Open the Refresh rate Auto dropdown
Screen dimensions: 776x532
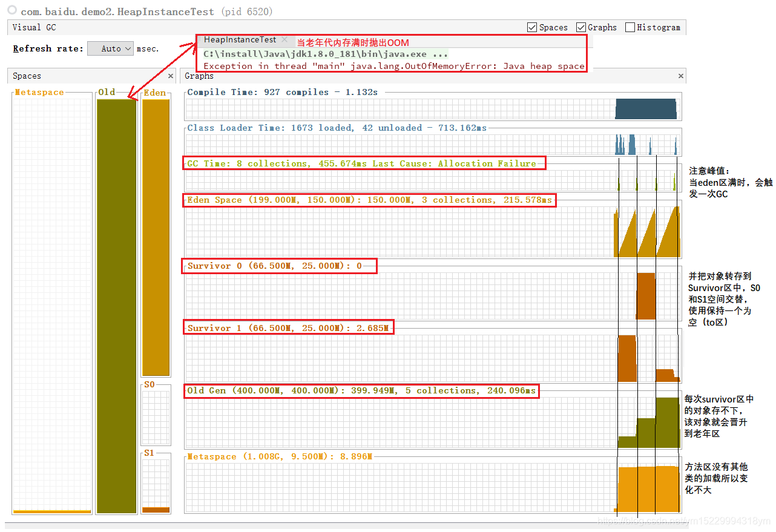pos(110,48)
